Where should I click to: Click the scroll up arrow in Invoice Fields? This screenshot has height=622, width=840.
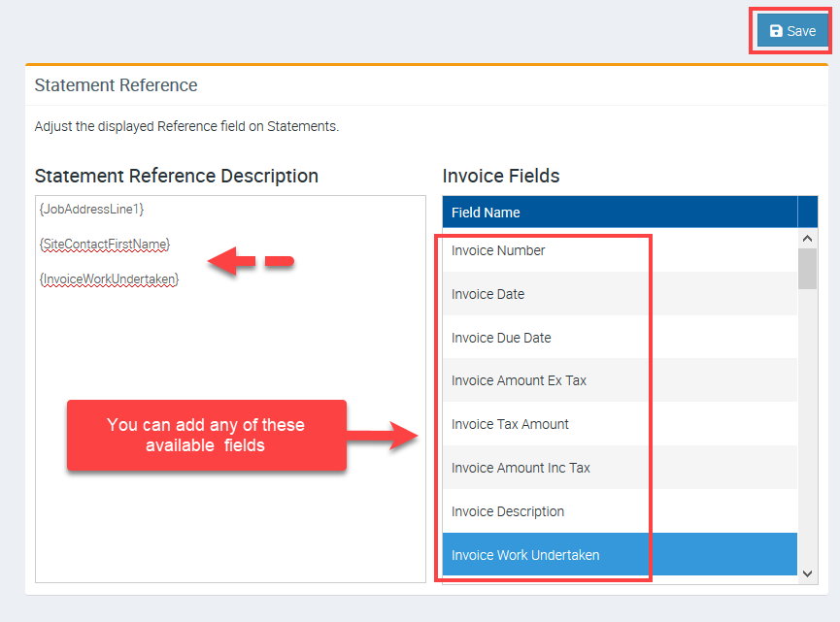(x=808, y=238)
